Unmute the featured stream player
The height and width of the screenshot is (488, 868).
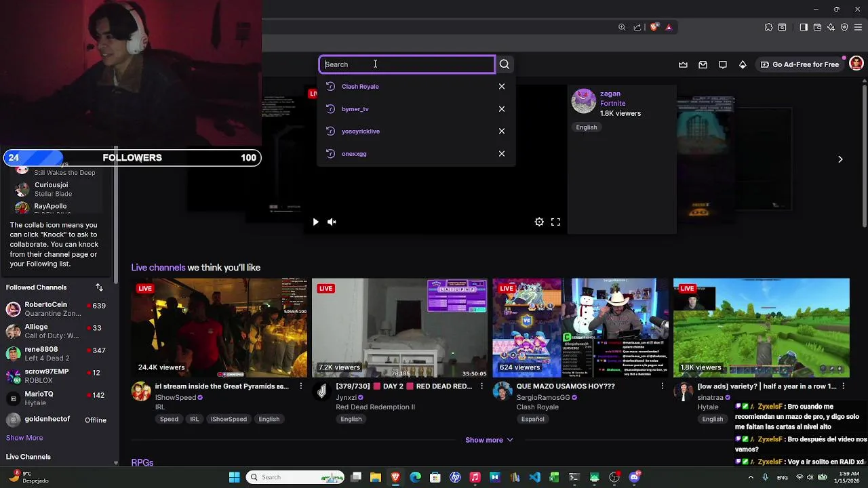pos(332,222)
